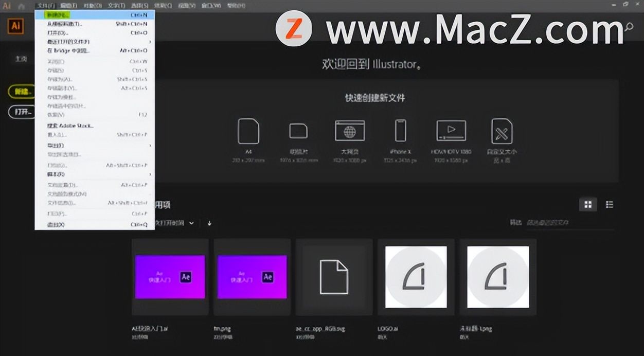Choose 恢复(V) in the File menu
This screenshot has height=356, width=644.
[95, 115]
